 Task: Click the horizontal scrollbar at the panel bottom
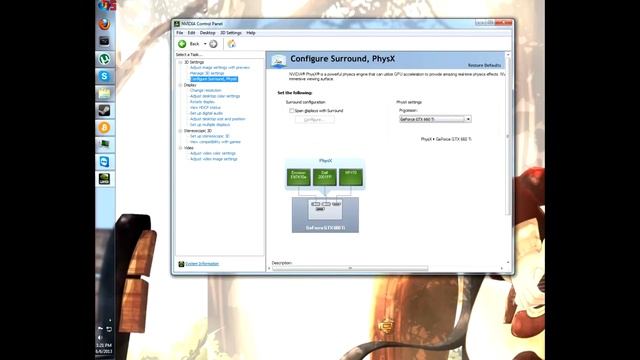(x=350, y=268)
